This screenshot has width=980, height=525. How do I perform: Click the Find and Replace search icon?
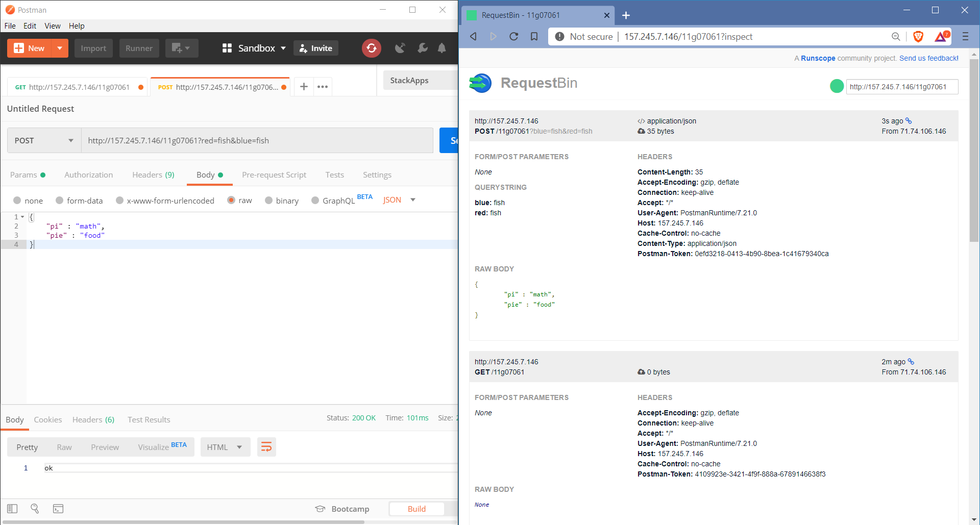[35, 509]
